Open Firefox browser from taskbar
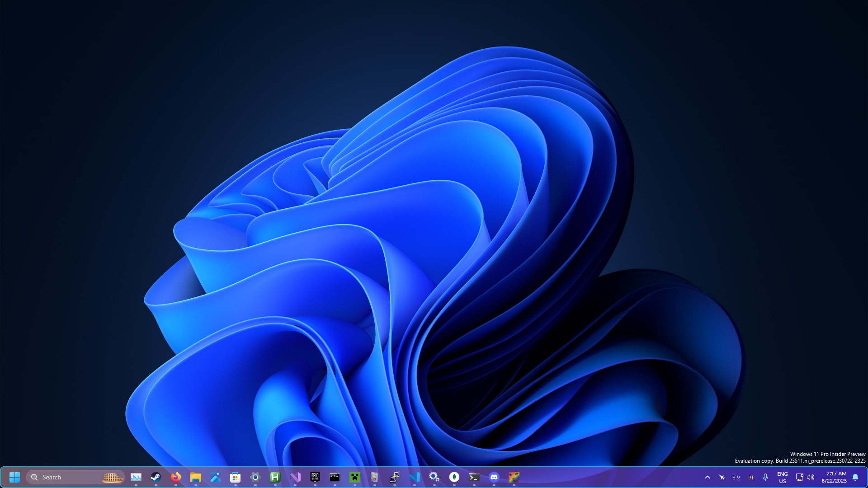The image size is (868, 488). pos(175,477)
